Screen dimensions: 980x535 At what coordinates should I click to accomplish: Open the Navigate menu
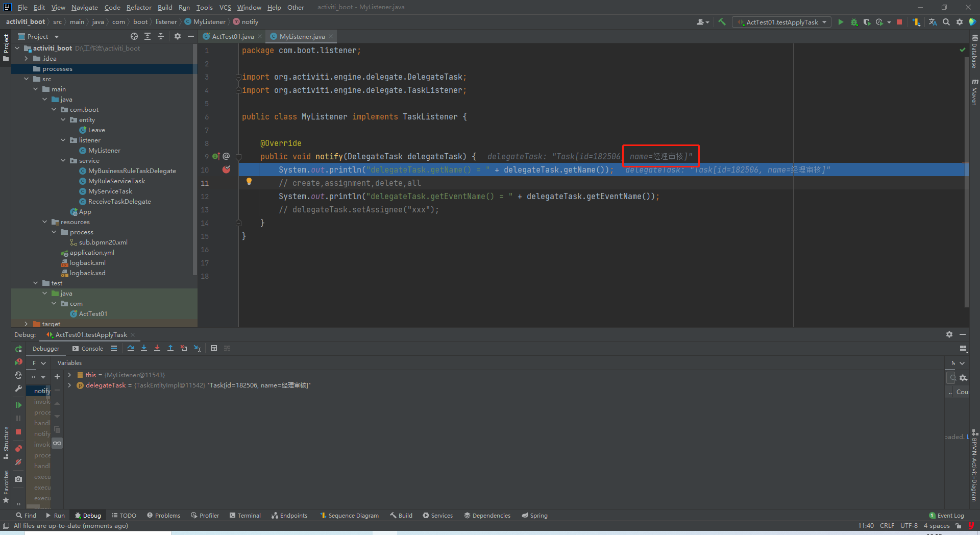(x=84, y=7)
